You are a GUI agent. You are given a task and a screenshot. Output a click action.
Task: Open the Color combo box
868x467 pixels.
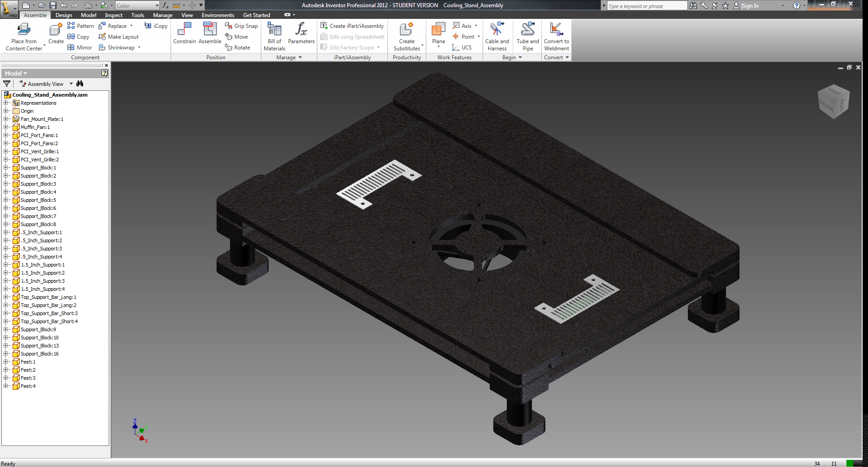[137, 5]
